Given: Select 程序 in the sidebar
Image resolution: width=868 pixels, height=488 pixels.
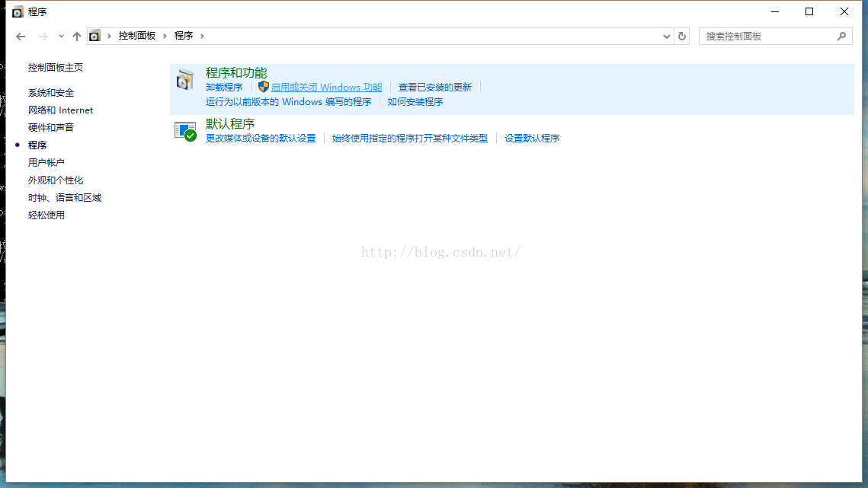Looking at the screenshot, I should click(x=37, y=145).
